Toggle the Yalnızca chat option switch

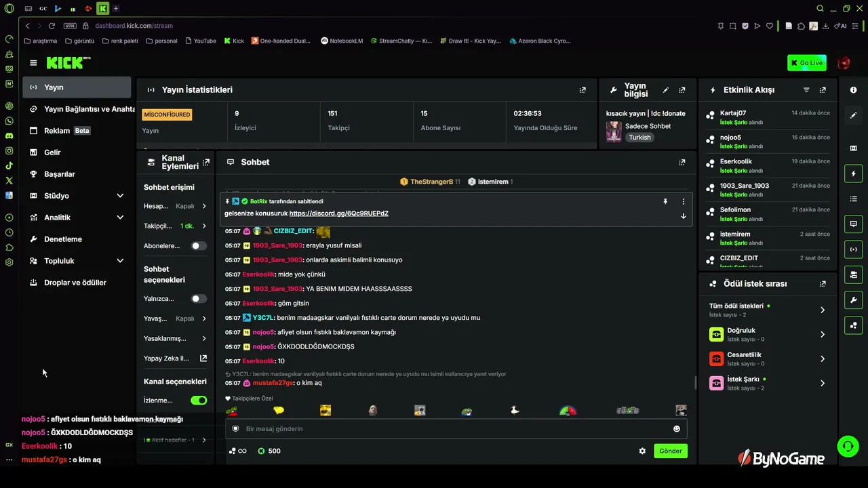point(199,298)
